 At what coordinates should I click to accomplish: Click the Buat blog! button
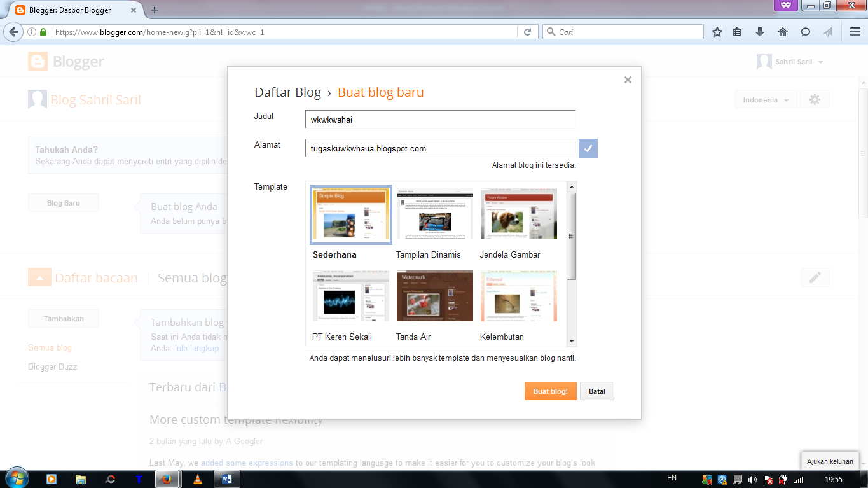(x=550, y=391)
